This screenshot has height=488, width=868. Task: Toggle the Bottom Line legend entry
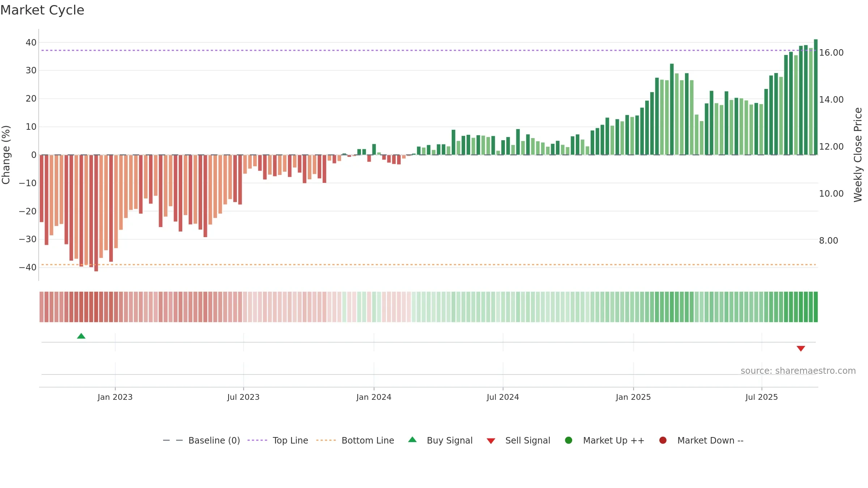point(355,440)
